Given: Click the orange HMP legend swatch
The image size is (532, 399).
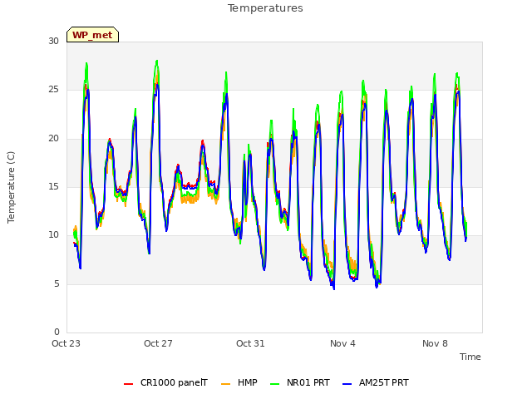Looking at the screenshot, I should pyautogui.click(x=225, y=383).
